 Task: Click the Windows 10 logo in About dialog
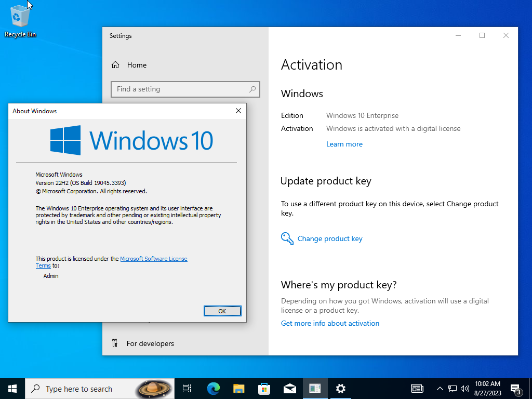coord(131,140)
